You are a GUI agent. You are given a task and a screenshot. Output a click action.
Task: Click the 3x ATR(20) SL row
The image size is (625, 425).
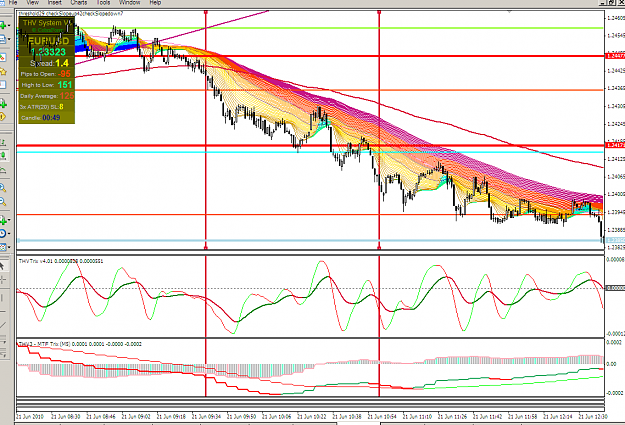point(41,107)
